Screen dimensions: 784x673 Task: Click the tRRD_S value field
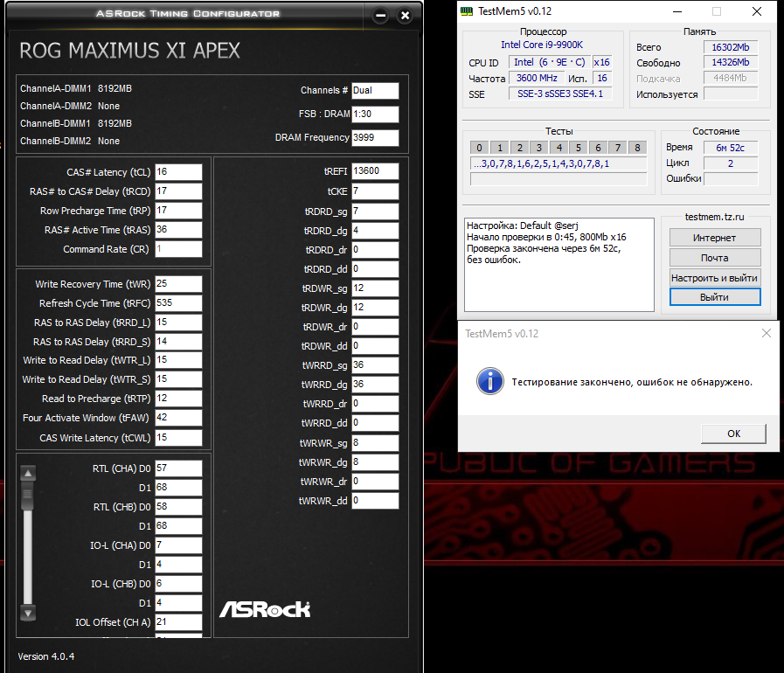pos(178,342)
